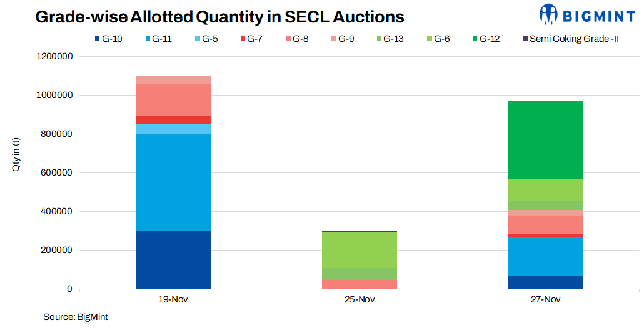Viewport: 644px width, 328px height.
Task: Click the G-6 legend label
Action: click(x=441, y=39)
